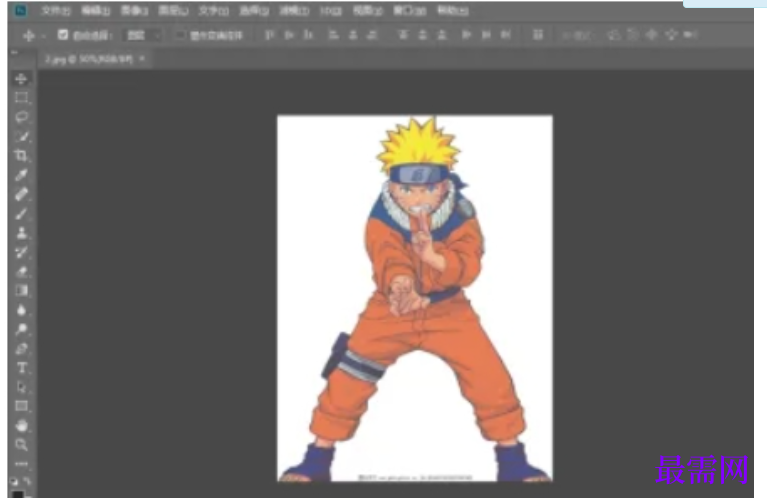Click distribute right edges in options bar

[x=505, y=35]
